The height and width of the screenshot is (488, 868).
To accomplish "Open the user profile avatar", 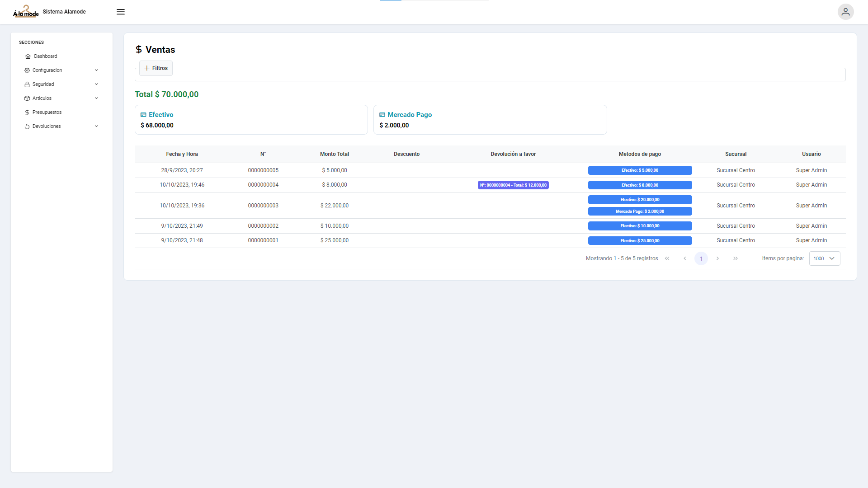I will (x=845, y=12).
